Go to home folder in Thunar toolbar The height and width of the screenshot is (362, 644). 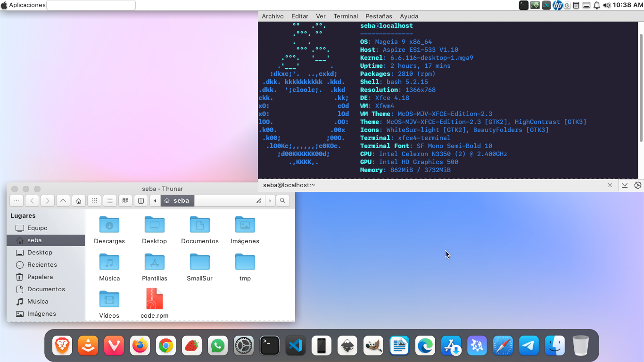tap(79, 201)
